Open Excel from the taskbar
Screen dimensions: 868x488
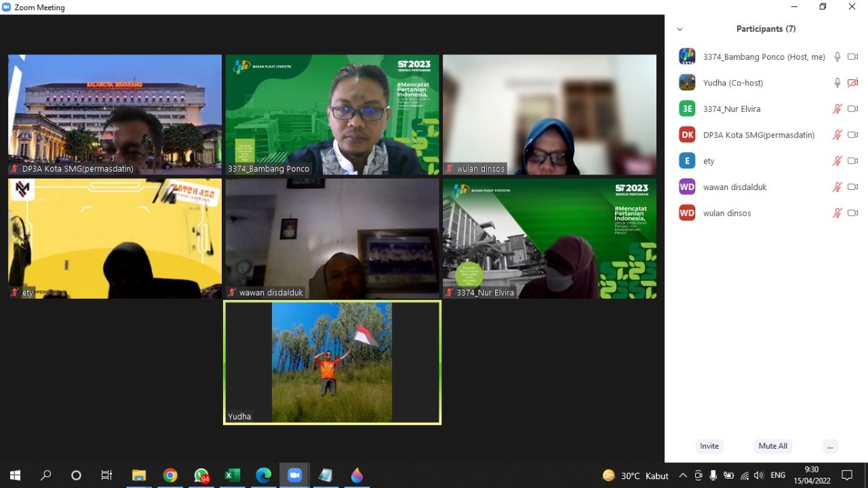pyautogui.click(x=233, y=476)
